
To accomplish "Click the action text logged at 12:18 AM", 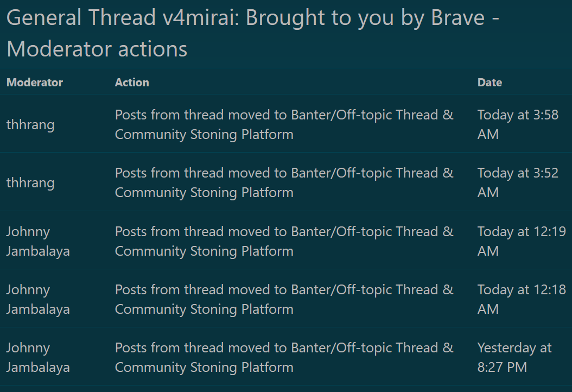I will click(284, 299).
